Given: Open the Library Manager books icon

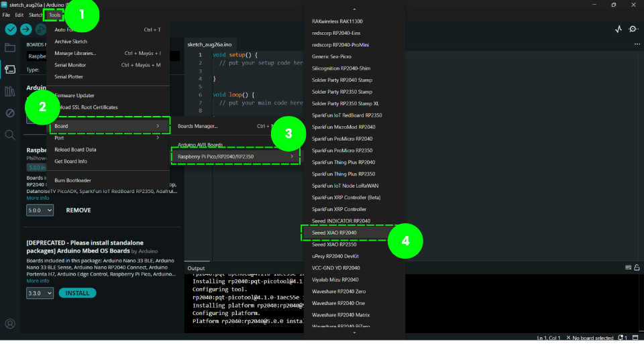Looking at the screenshot, I should pos(10,91).
